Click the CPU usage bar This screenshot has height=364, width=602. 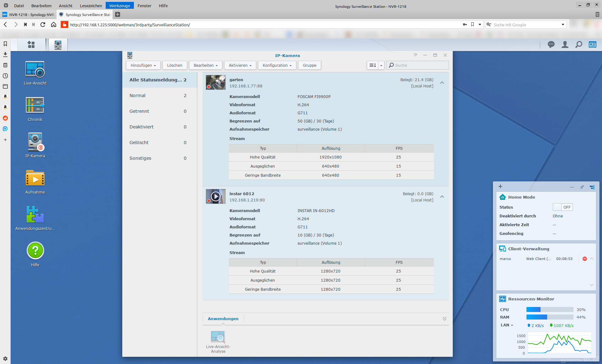(x=550, y=309)
